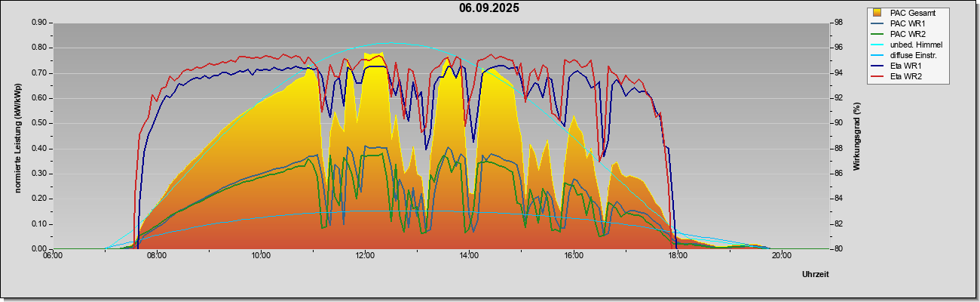Click the Wirkungsgrad (%) axis title
The height and width of the screenshot is (302, 980).
857,136
